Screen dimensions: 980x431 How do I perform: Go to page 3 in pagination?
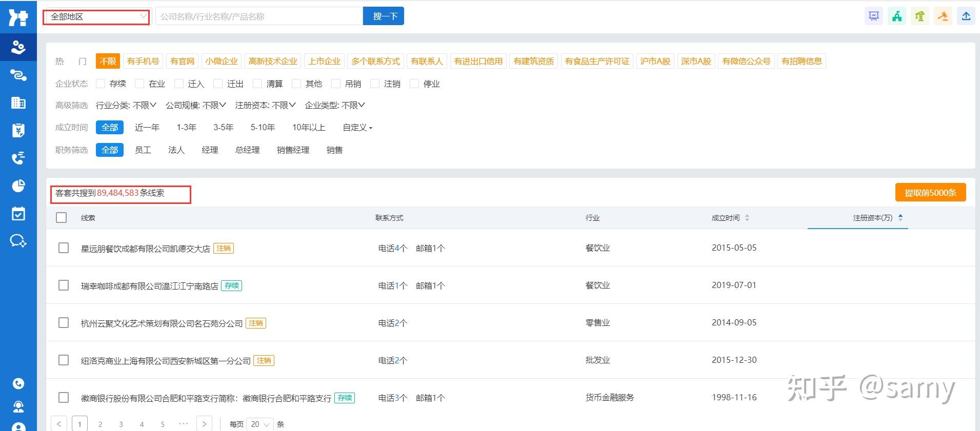[x=121, y=424]
